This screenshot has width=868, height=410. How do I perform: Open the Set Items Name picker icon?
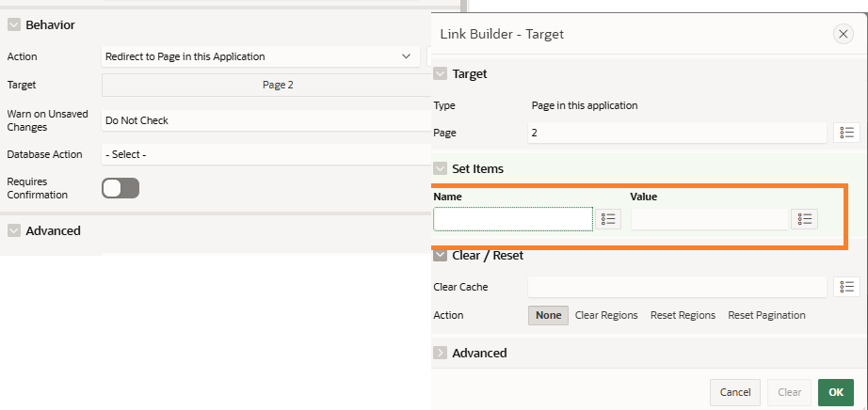point(608,219)
